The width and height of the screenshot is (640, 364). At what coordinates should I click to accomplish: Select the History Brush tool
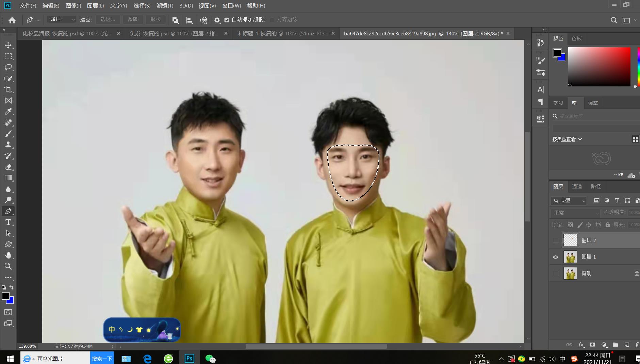point(8,156)
